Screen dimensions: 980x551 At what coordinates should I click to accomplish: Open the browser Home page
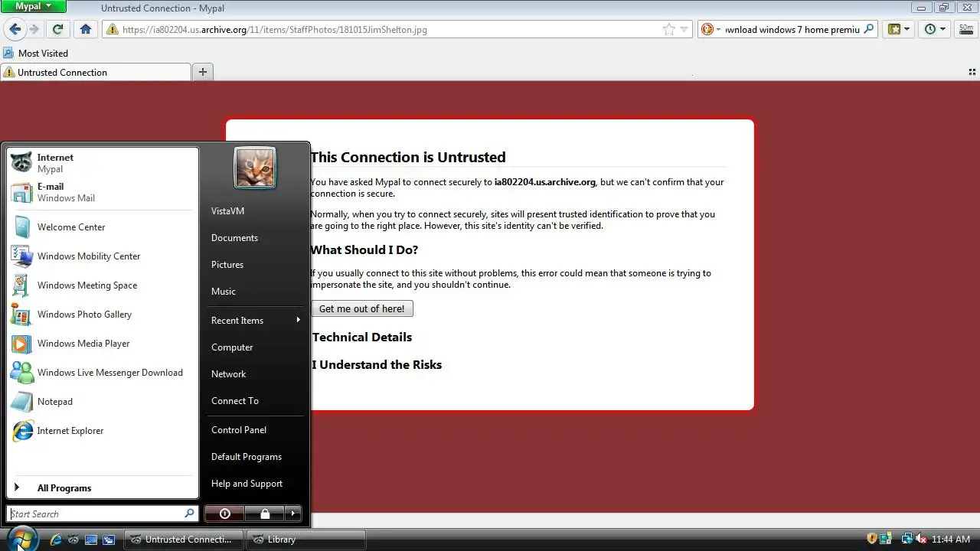pos(86,29)
